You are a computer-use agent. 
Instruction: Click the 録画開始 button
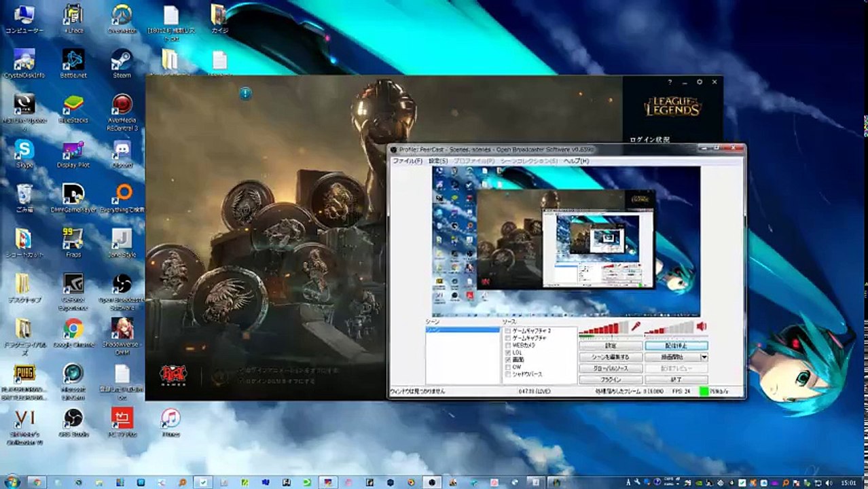point(672,357)
